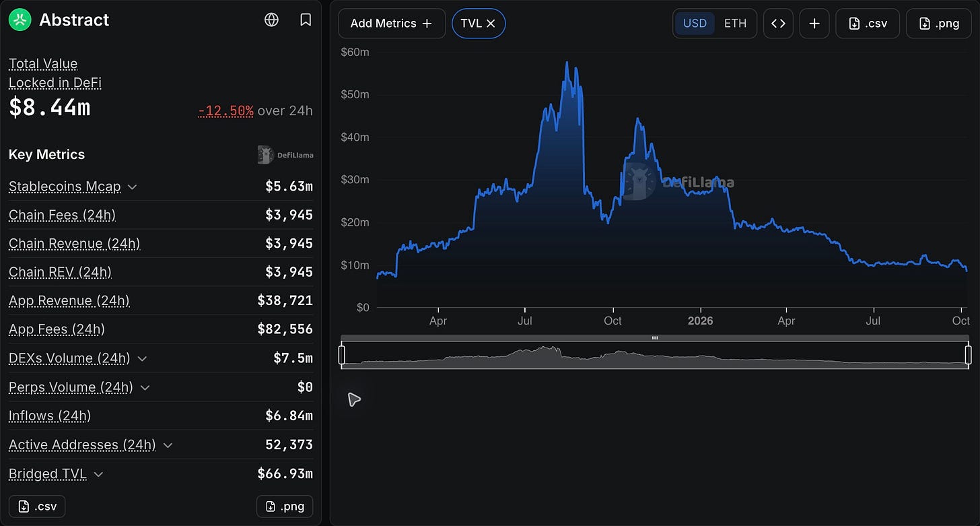Screen dimensions: 980x526
Task: Open the Add Metrics menu
Action: (x=392, y=24)
